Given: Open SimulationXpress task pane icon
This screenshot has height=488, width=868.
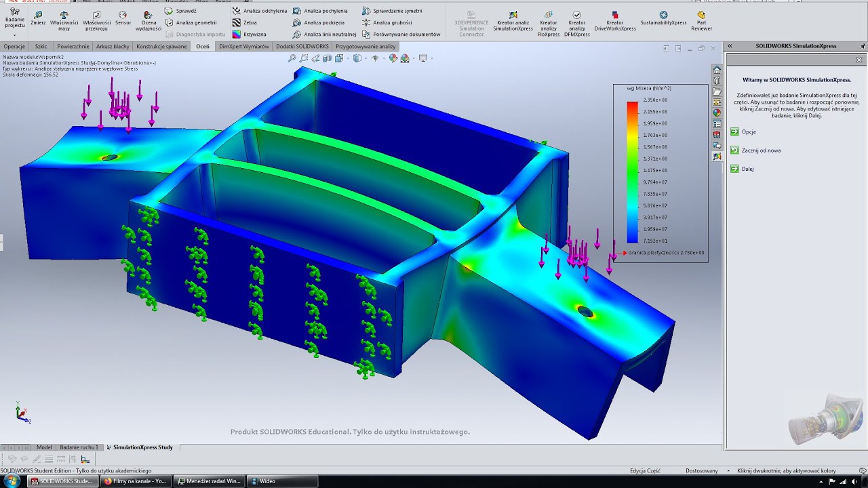Looking at the screenshot, I should 717,157.
